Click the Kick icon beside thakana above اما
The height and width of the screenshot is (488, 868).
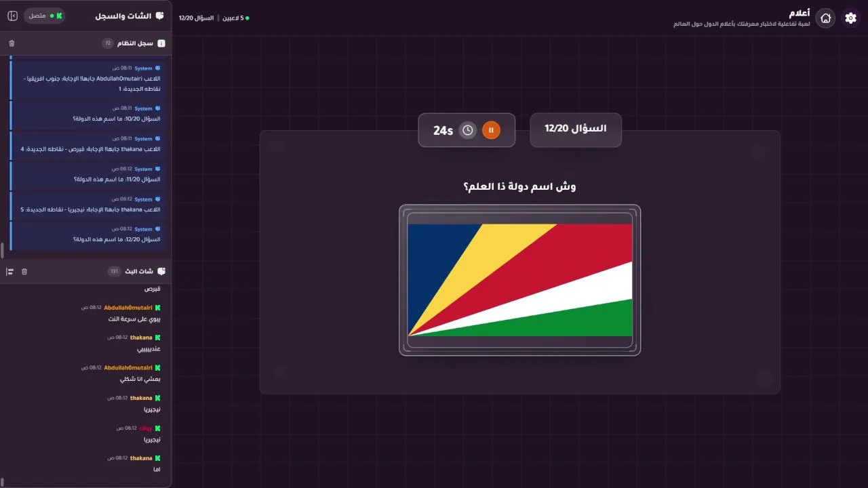[x=157, y=458]
